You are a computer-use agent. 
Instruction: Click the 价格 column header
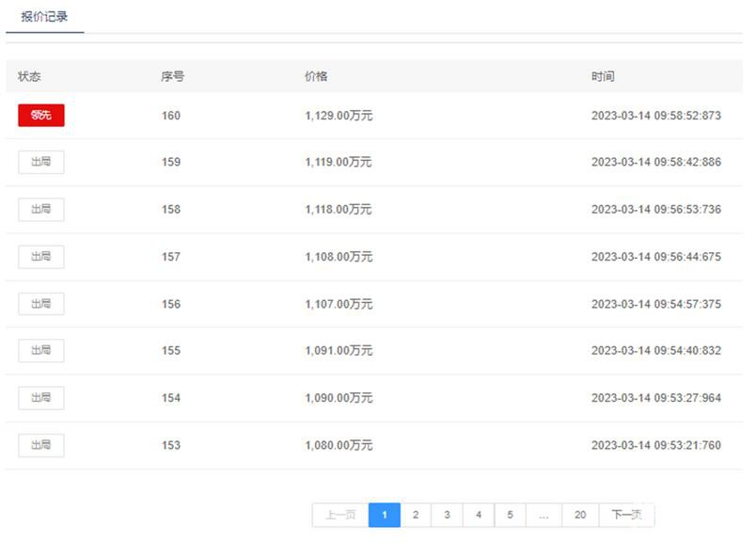point(316,76)
